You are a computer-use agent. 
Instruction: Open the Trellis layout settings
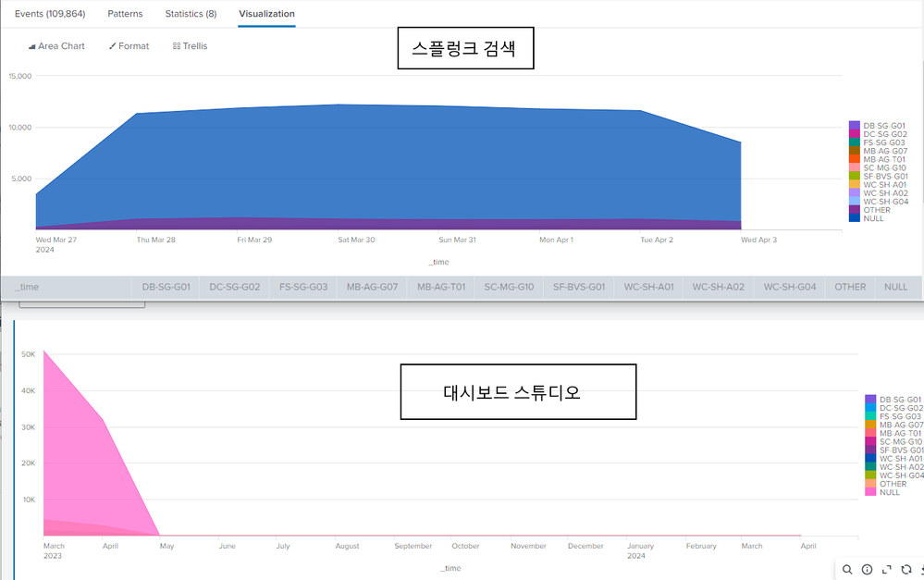(x=190, y=46)
